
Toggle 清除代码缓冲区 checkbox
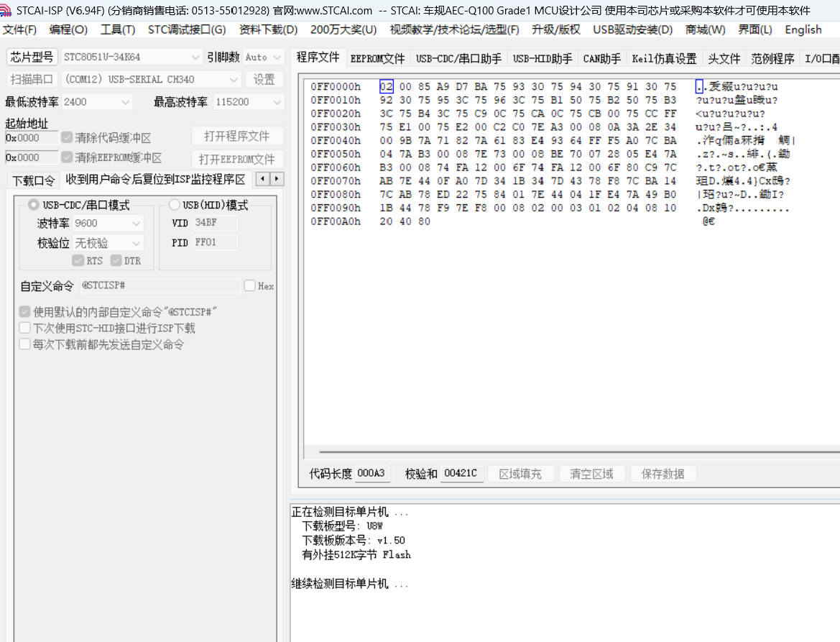coord(66,137)
